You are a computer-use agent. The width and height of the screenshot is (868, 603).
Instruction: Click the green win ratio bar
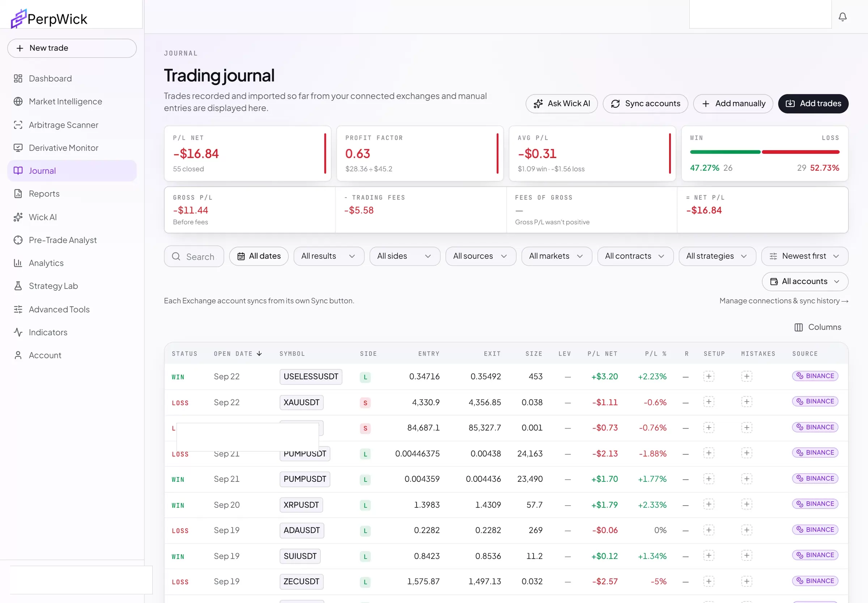click(x=725, y=152)
